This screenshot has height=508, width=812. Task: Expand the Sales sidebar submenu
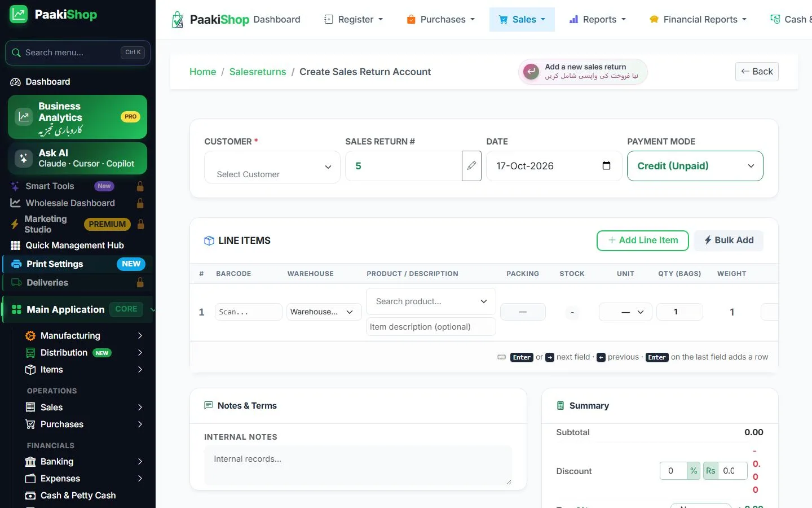click(140, 408)
